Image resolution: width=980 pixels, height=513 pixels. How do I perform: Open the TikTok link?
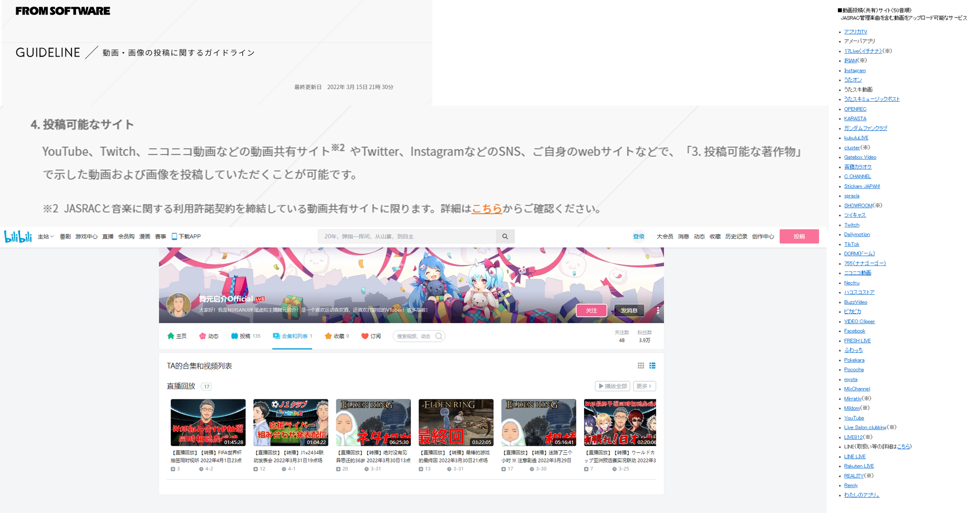(x=852, y=244)
